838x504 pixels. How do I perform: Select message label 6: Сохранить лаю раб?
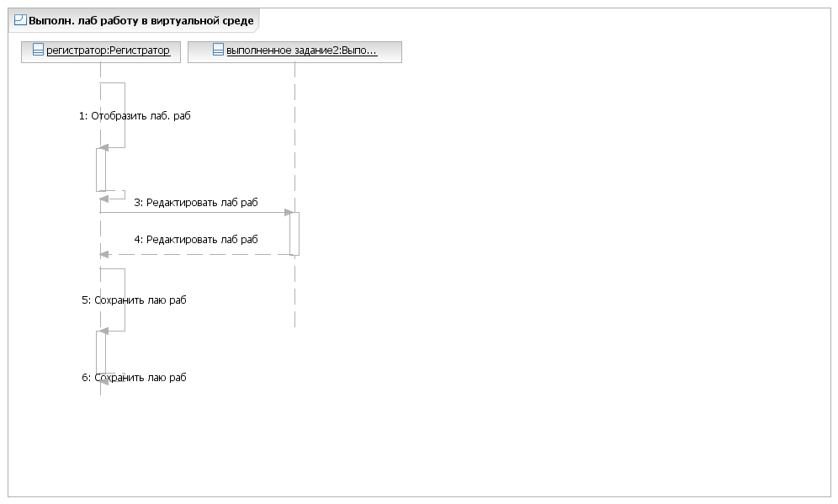point(134,377)
